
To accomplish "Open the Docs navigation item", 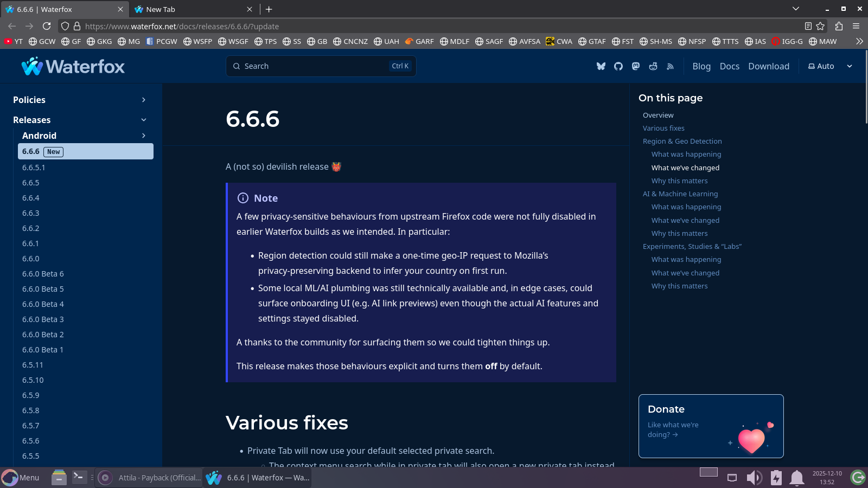I will pos(729,66).
